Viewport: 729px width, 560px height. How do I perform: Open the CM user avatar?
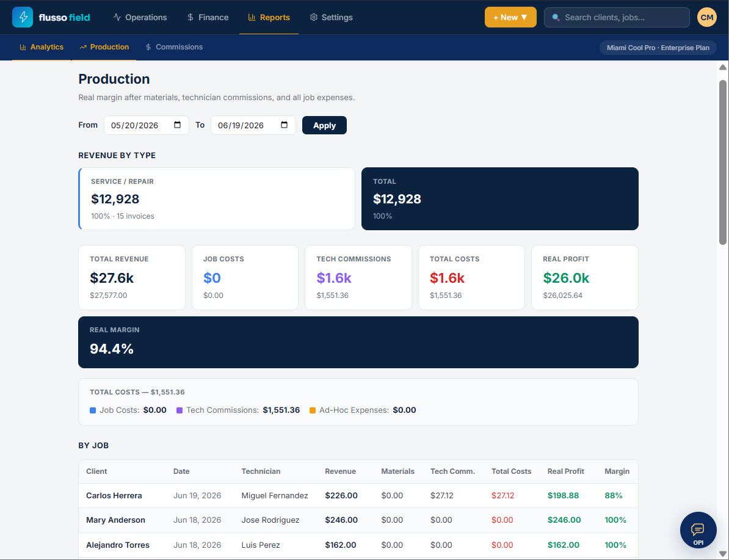(x=706, y=17)
